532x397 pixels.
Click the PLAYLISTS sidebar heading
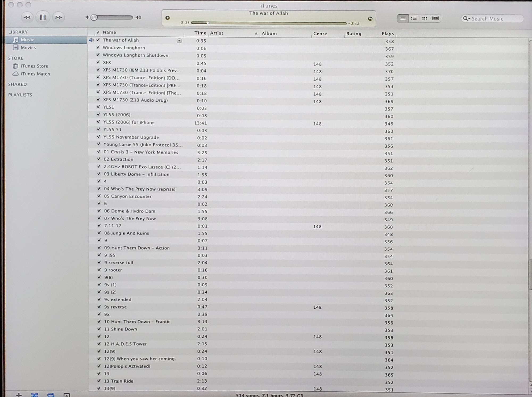(x=20, y=95)
